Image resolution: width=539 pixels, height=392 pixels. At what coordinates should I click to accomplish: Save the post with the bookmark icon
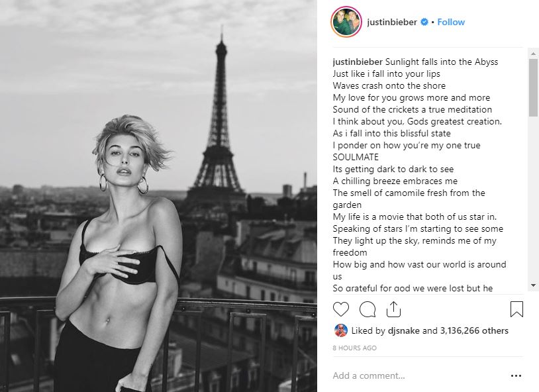(x=516, y=309)
